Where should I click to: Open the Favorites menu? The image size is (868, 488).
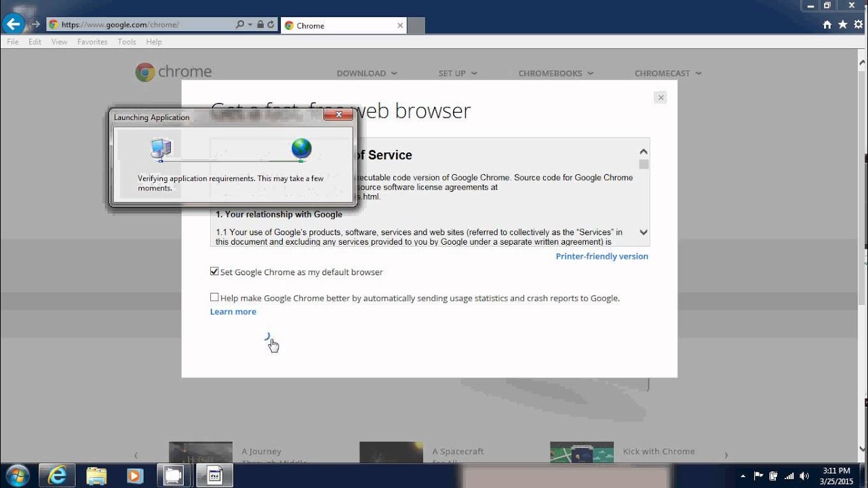(92, 42)
